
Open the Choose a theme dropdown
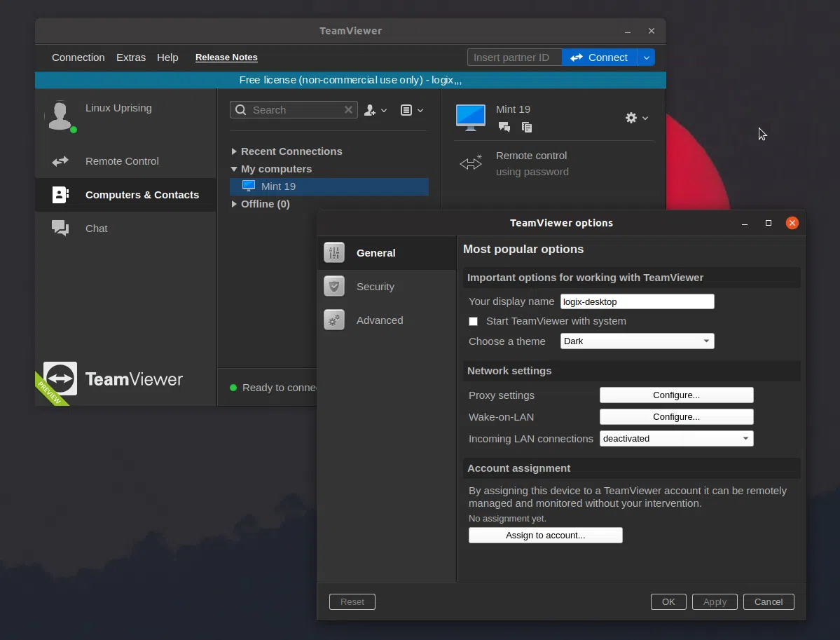pyautogui.click(x=637, y=341)
